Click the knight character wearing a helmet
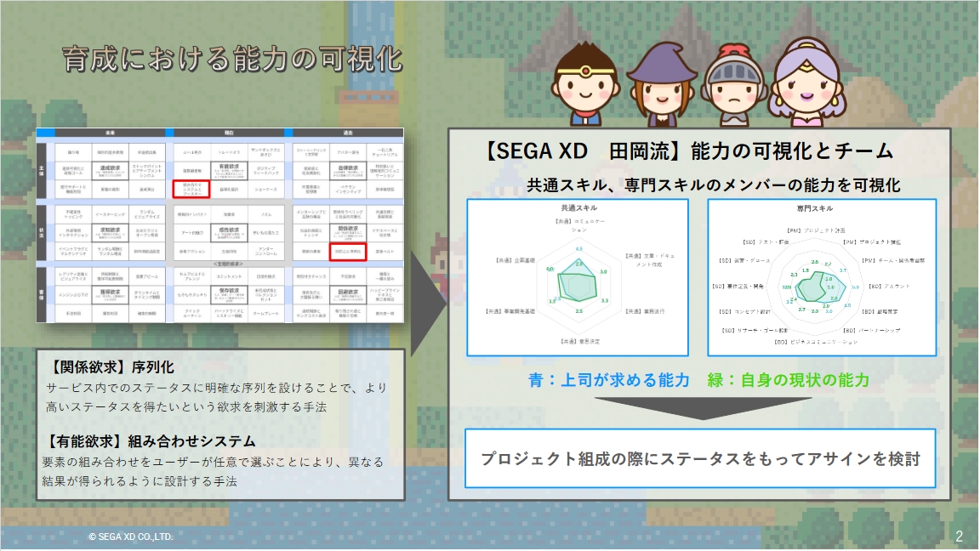This screenshot has height=551, width=980. (x=734, y=86)
